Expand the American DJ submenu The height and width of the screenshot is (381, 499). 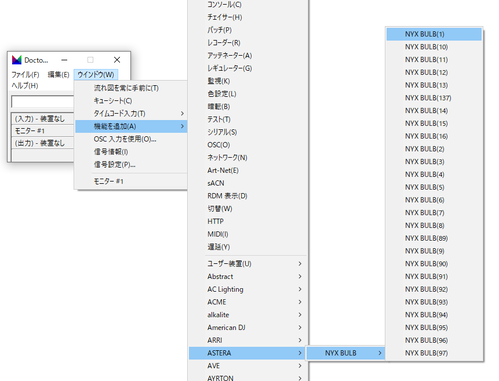pos(248,328)
